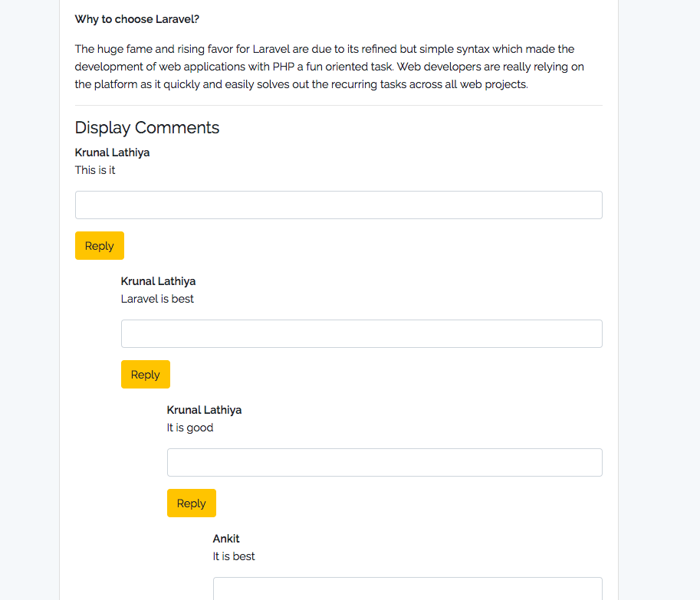Click the word "PHP" in the article paragraph

284,67
